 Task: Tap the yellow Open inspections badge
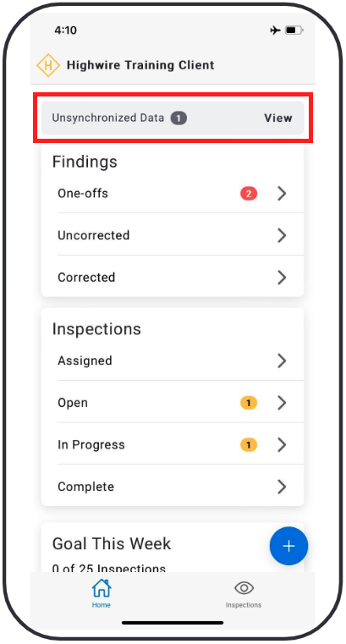coord(249,403)
